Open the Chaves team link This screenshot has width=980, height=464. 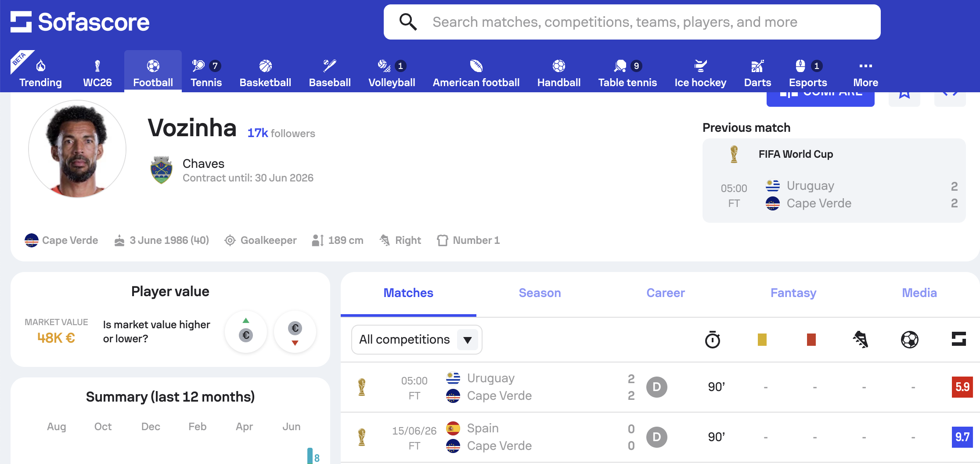click(203, 163)
